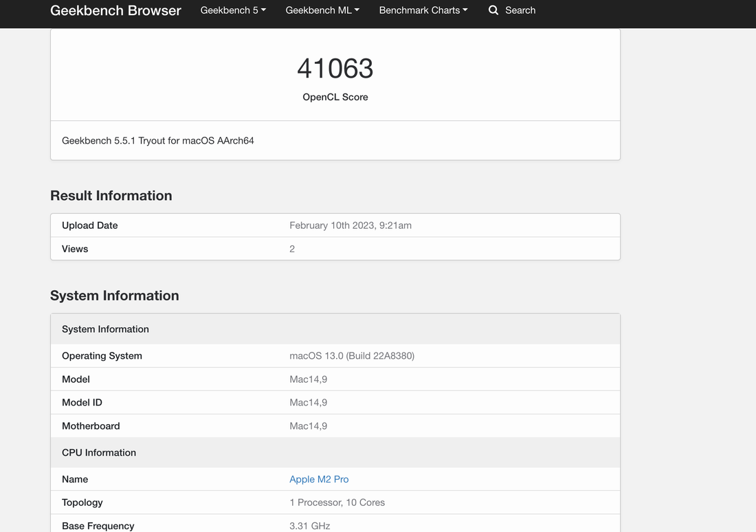Click the Geekbench 5.5.1 Tryout version text
The height and width of the screenshot is (532, 756).
158,140
